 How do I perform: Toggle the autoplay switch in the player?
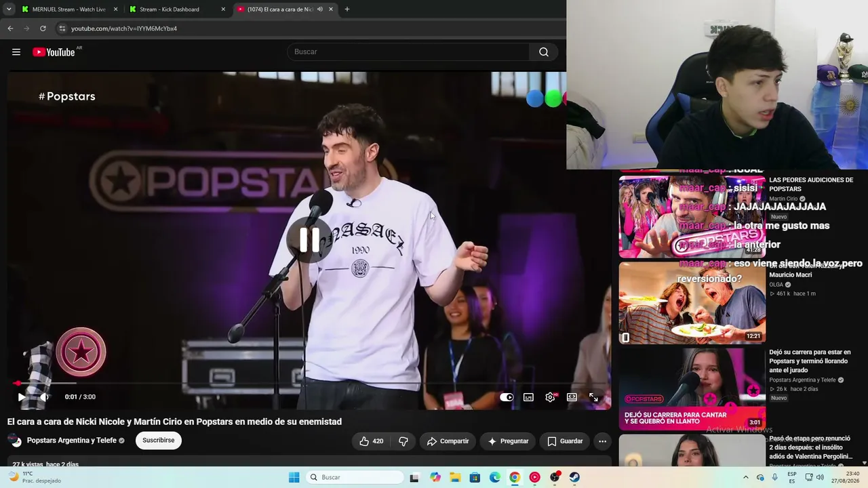pyautogui.click(x=507, y=397)
